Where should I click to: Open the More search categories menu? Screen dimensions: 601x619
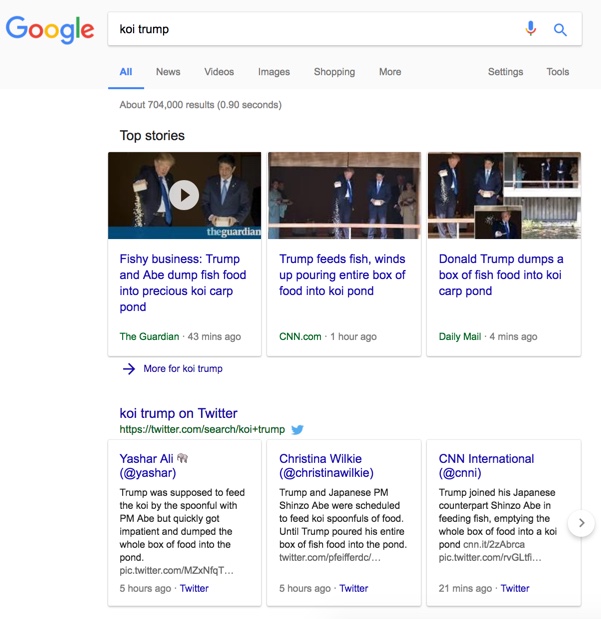coord(390,72)
